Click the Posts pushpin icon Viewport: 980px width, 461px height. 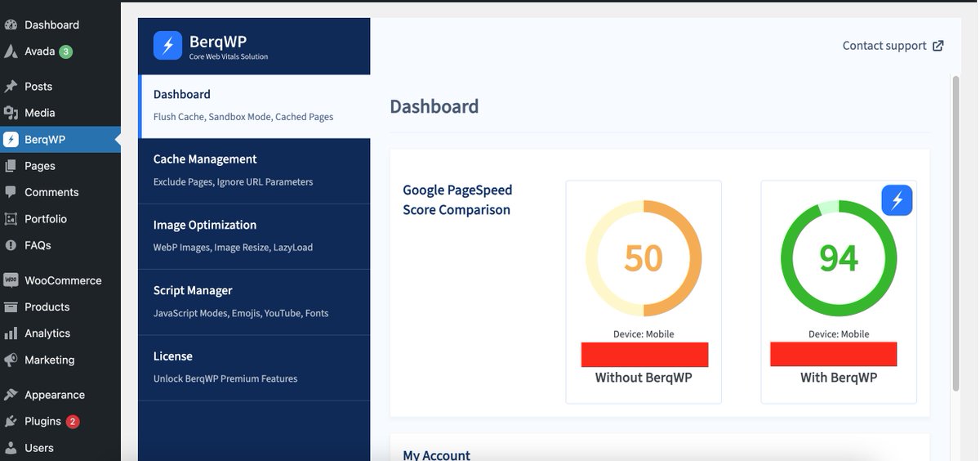point(11,86)
